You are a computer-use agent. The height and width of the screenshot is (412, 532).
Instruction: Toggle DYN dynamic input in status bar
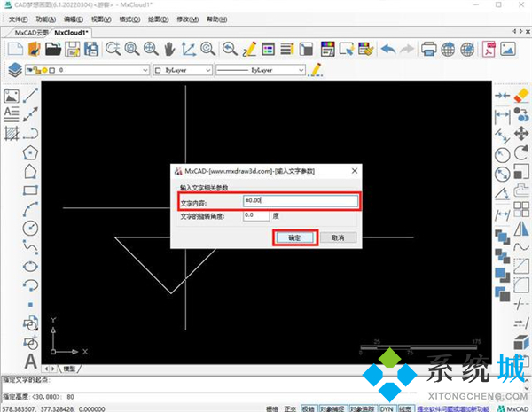click(387, 408)
